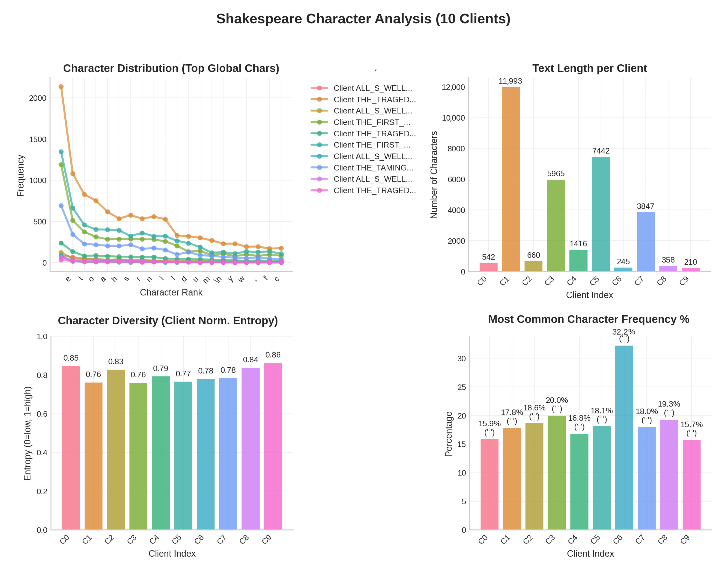
Task: Click the Most Common Character Frequency % title
Action: (588, 319)
